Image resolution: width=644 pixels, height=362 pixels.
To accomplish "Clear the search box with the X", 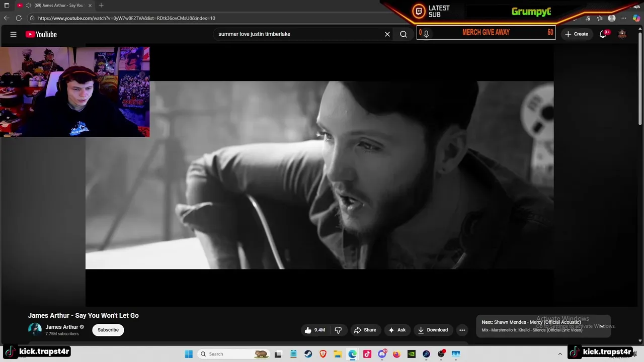I will [387, 34].
